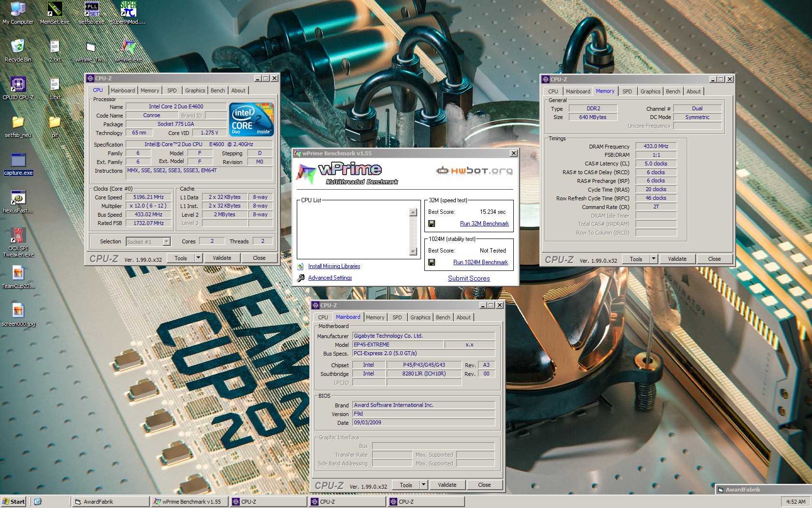Expand Tools dropdown arrow in Memory window
Viewport: 812px width, 508px height.
(x=653, y=259)
